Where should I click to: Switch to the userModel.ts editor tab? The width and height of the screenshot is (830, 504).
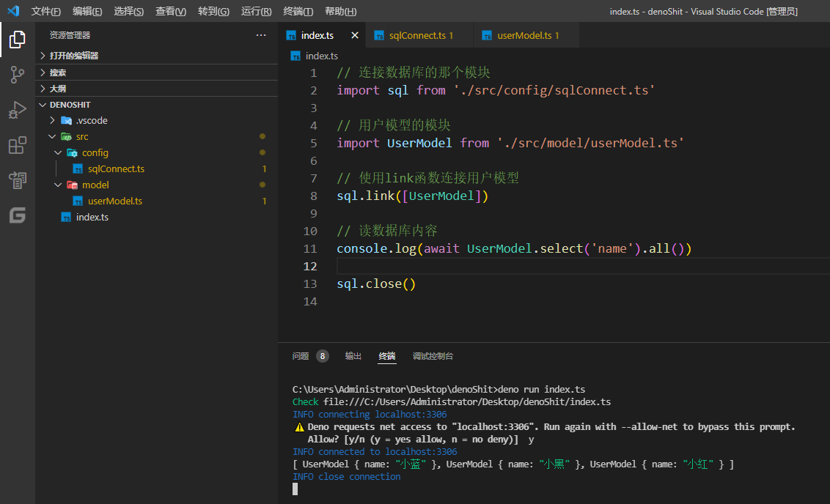pos(527,35)
